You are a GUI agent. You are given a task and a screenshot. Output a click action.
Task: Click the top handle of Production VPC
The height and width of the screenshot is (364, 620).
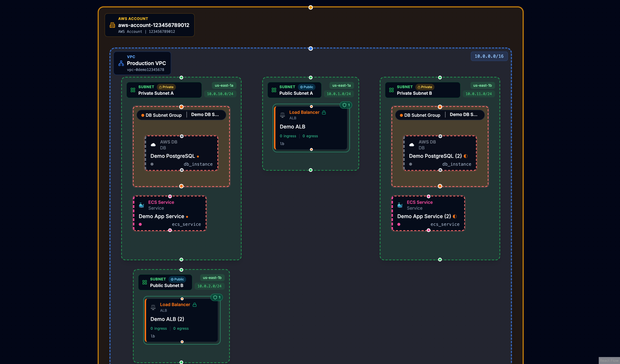click(x=311, y=48)
